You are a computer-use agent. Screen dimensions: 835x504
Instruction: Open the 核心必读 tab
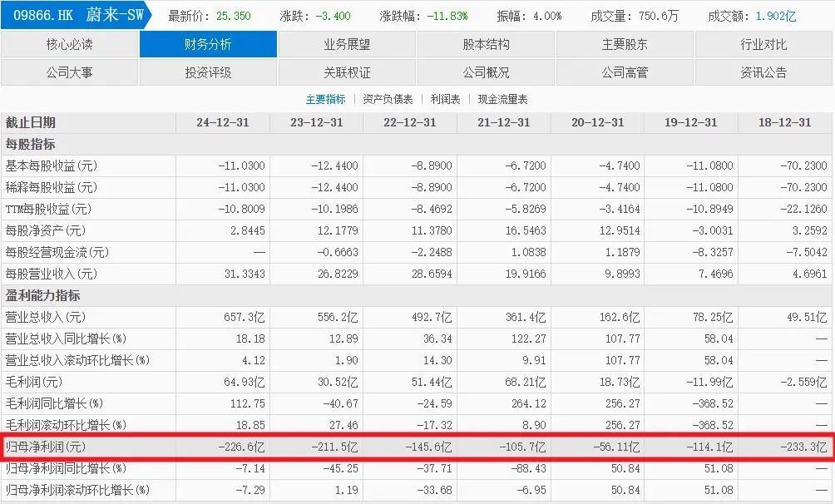pos(70,44)
